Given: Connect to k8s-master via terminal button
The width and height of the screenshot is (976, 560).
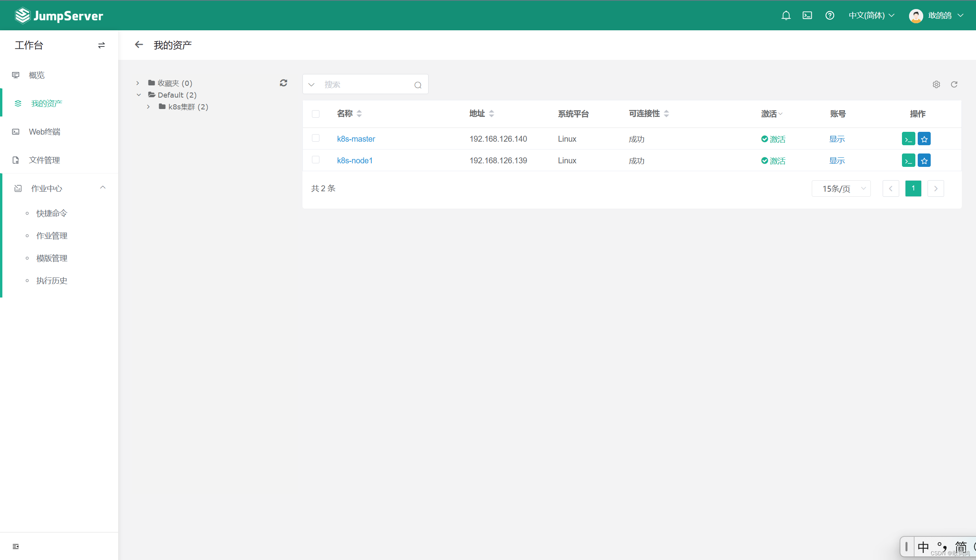Looking at the screenshot, I should [x=908, y=139].
